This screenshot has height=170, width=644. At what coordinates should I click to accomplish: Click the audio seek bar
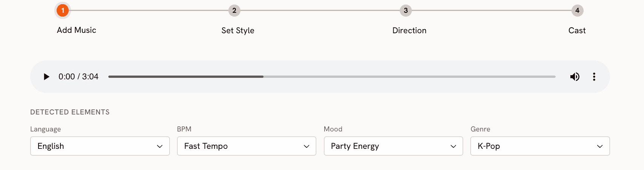(331, 77)
